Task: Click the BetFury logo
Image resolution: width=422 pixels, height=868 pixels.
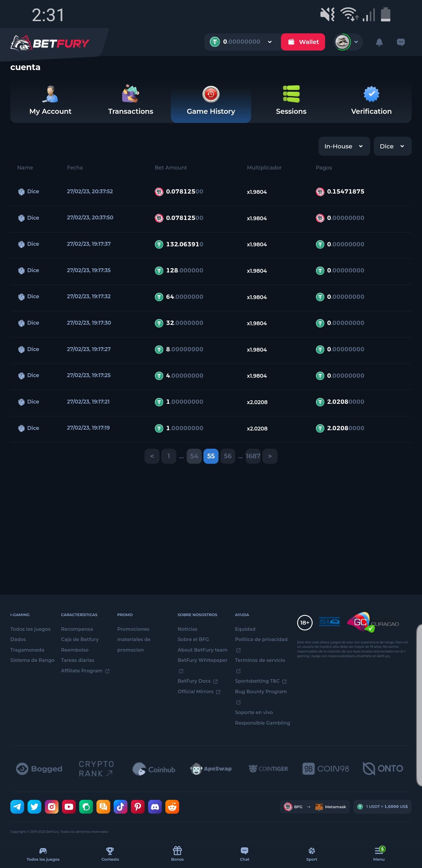Action: pyautogui.click(x=50, y=43)
